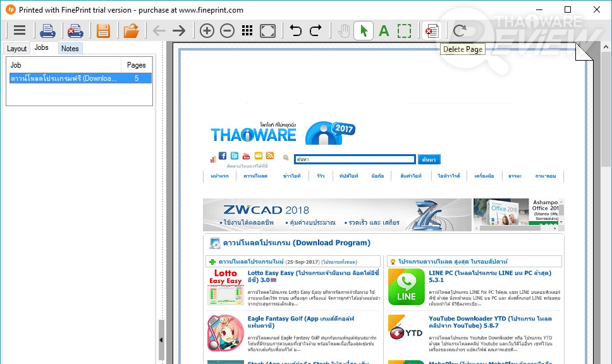Select the text annotation A tool
Screen dimensions: 612x364
pos(384,30)
